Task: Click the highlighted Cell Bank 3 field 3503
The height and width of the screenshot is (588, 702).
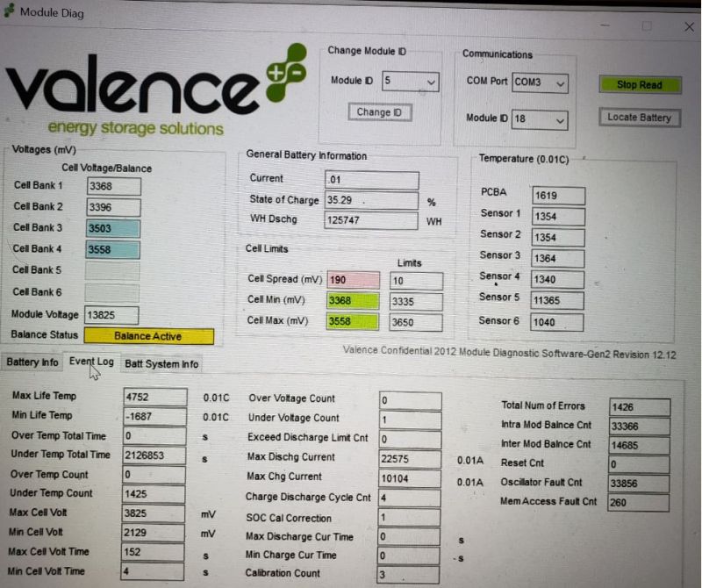Action: click(113, 228)
